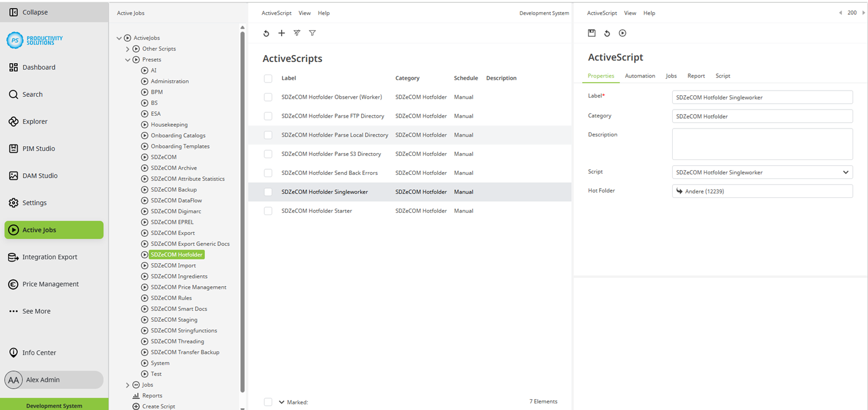Click the Hot Folder field showing Andere (12239)
Screen dimensions: 868x410
(x=762, y=190)
